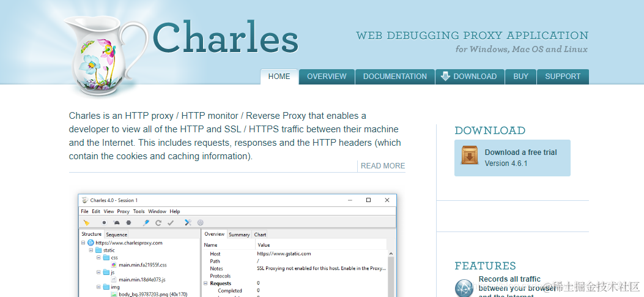The width and height of the screenshot is (644, 297).
Task: Open the Help menu in Charles window
Action: [x=175, y=211]
